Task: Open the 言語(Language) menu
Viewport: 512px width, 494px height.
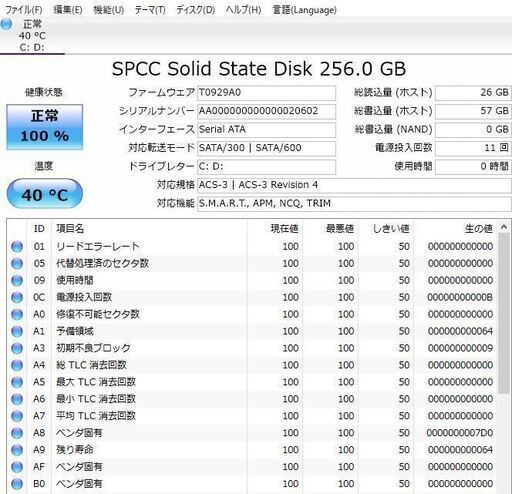Action: (304, 10)
